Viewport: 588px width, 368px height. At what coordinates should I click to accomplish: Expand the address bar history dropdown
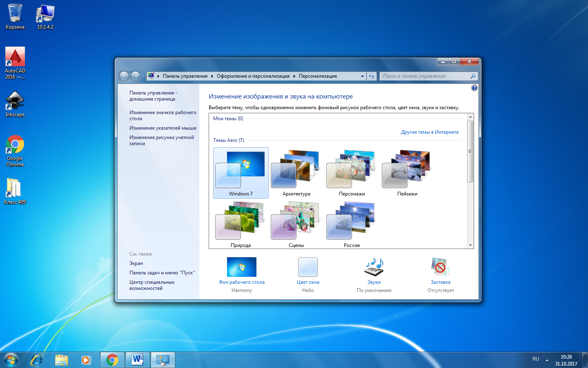point(362,76)
